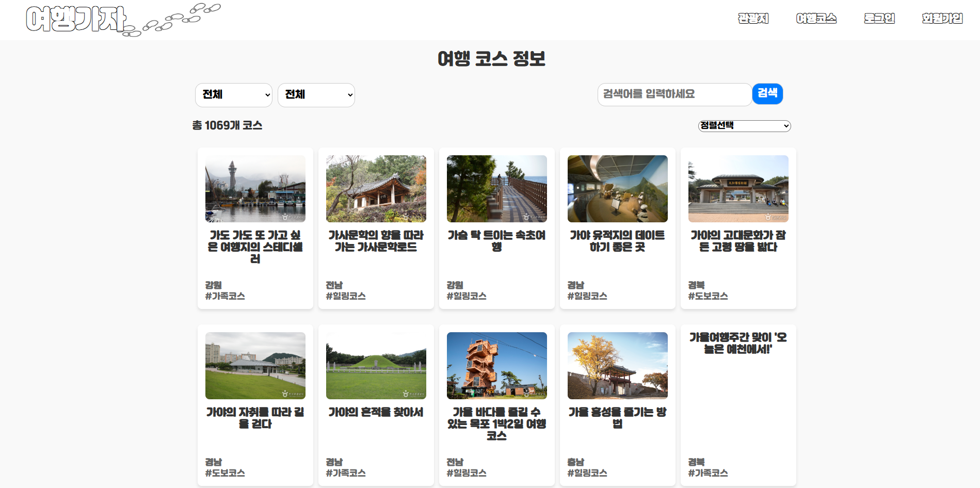Click the 여행가자 footprint logo
Viewport: 980px width, 488px height.
click(123, 20)
